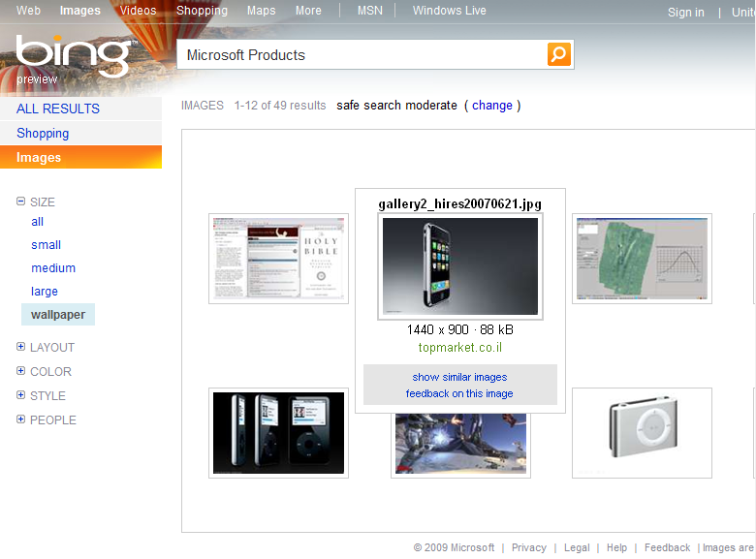Open the sci-fi game scene thumbnail
This screenshot has height=559, width=756.
point(460,446)
